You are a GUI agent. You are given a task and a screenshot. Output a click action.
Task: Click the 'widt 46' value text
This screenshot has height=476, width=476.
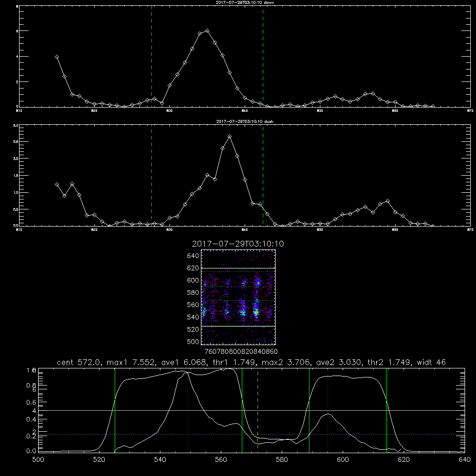[x=431, y=362]
